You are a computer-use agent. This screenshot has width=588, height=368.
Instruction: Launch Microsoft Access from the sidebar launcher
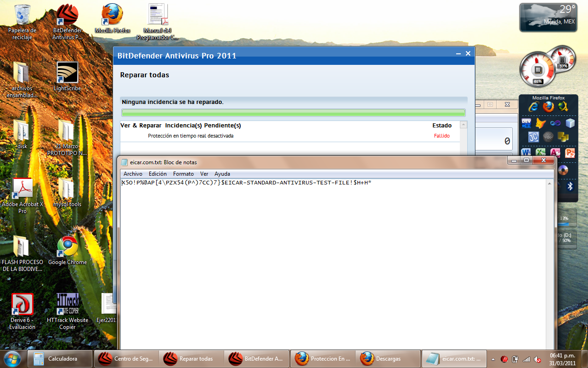coord(555,152)
